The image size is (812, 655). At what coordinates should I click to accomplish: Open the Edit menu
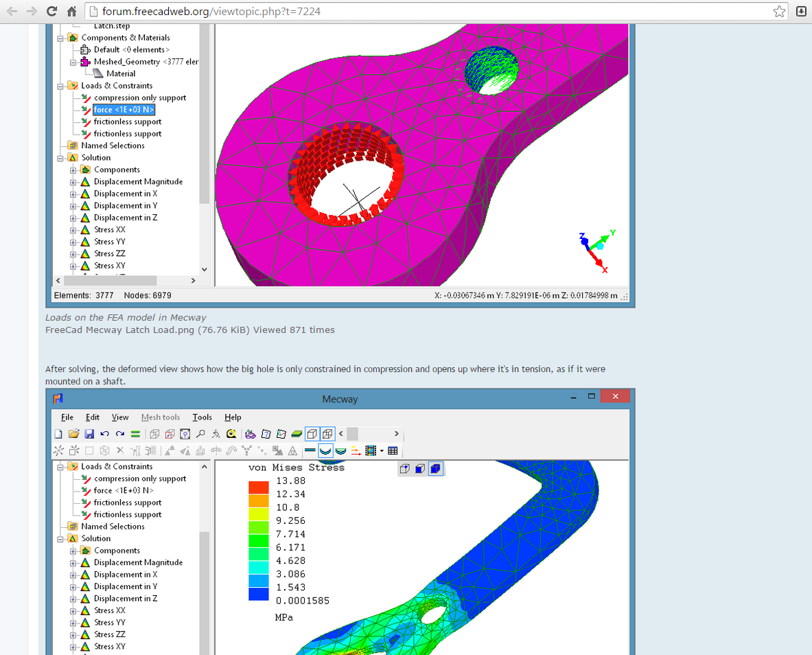tap(93, 417)
